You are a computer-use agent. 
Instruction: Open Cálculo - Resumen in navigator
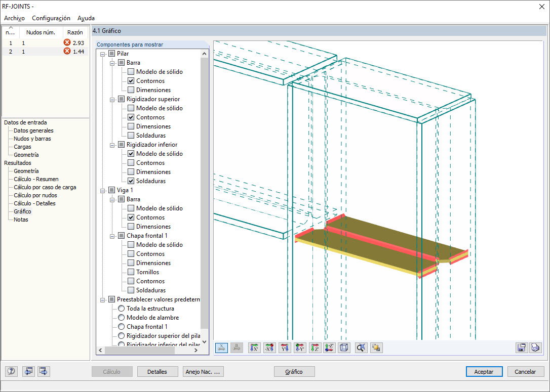[x=36, y=179]
